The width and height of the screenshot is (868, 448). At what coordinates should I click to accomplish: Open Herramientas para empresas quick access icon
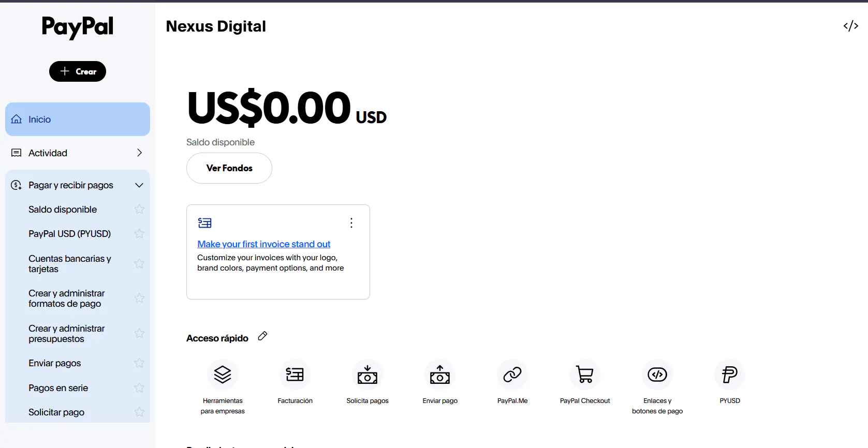click(x=223, y=375)
